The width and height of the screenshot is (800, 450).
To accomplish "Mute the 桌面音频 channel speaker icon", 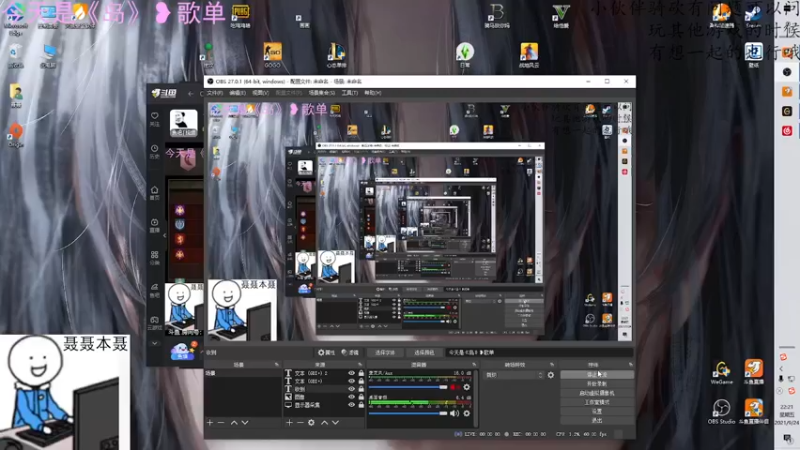I will (x=454, y=413).
